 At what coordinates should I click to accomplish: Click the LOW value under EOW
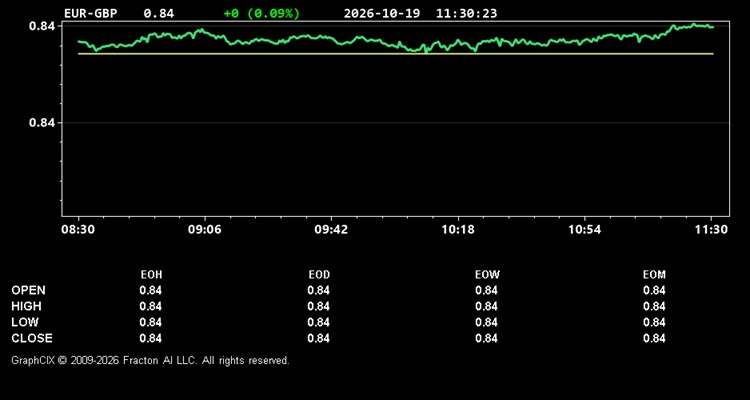click(x=486, y=322)
